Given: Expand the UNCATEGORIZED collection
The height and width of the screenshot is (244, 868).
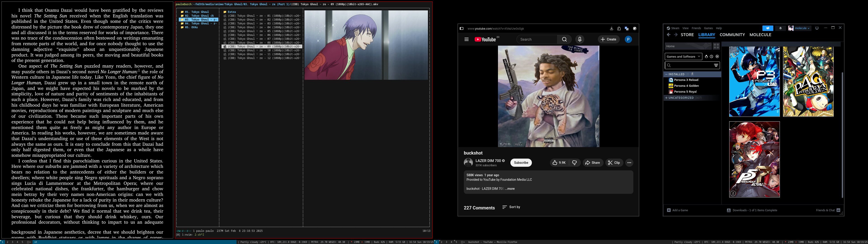Looking at the screenshot, I should [681, 98].
